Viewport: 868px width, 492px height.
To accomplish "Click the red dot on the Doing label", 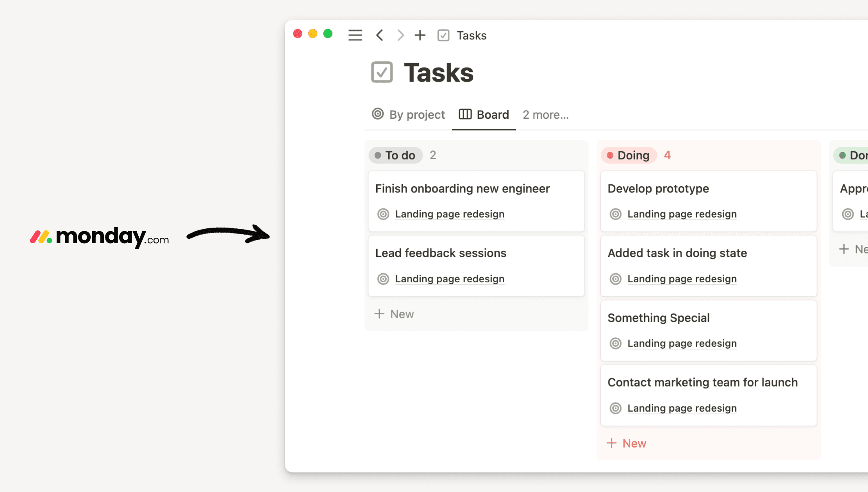I will pyautogui.click(x=610, y=155).
